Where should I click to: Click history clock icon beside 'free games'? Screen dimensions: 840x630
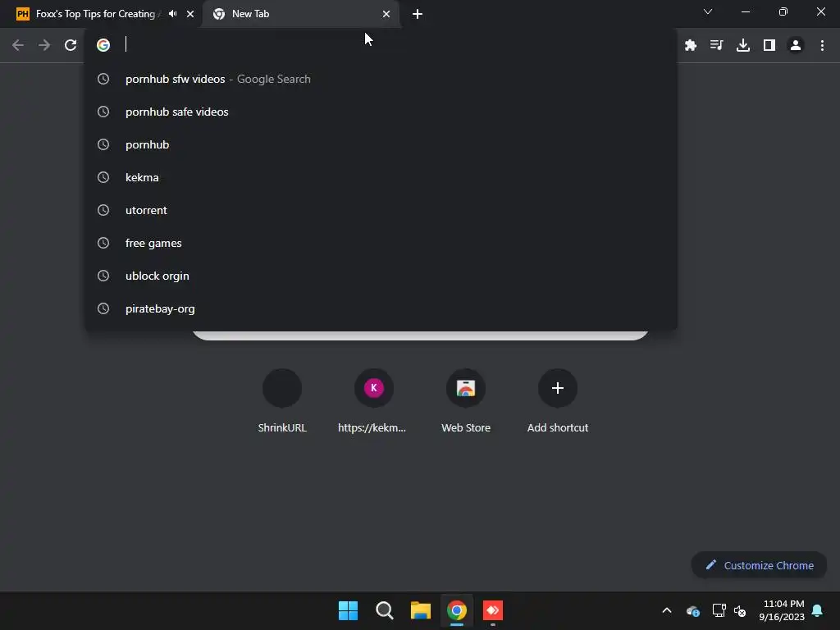[103, 243]
